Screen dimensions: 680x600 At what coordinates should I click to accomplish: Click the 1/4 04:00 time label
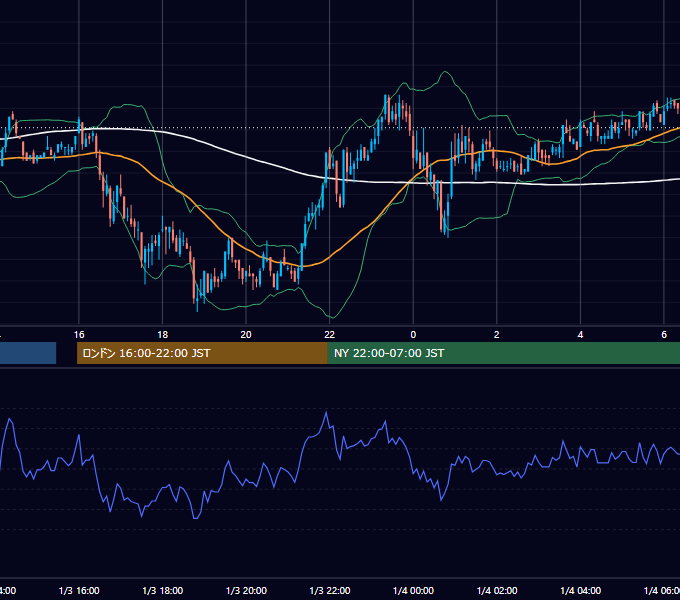(581, 590)
